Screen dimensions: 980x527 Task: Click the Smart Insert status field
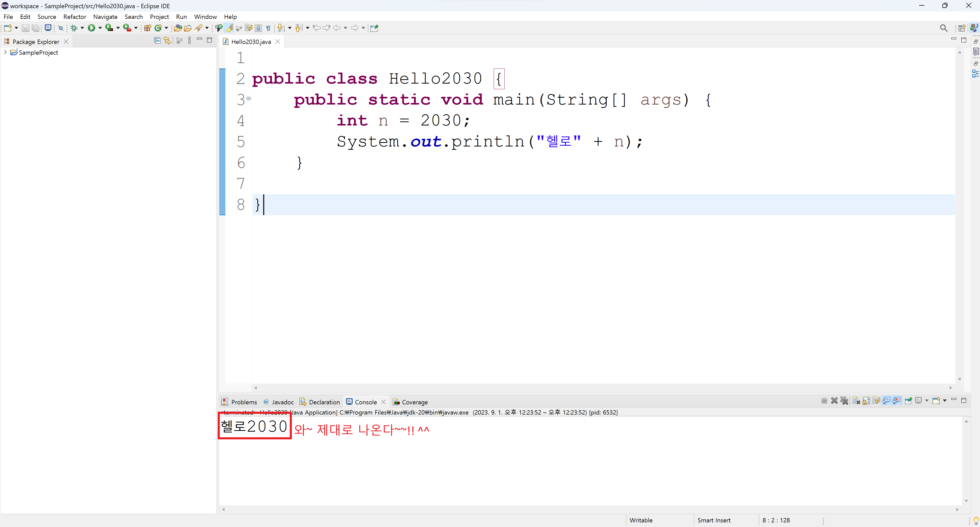tap(714, 520)
